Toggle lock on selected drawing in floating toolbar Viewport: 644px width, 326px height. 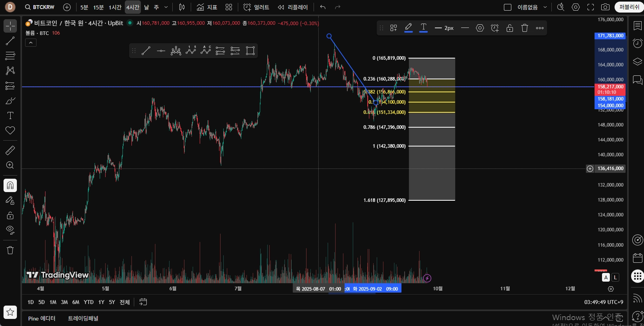point(510,28)
